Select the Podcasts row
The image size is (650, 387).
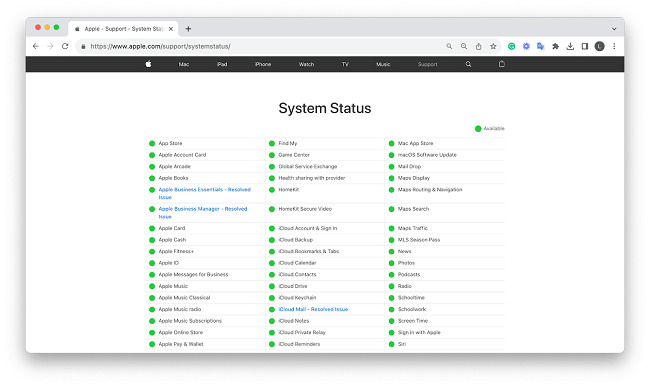coord(445,275)
